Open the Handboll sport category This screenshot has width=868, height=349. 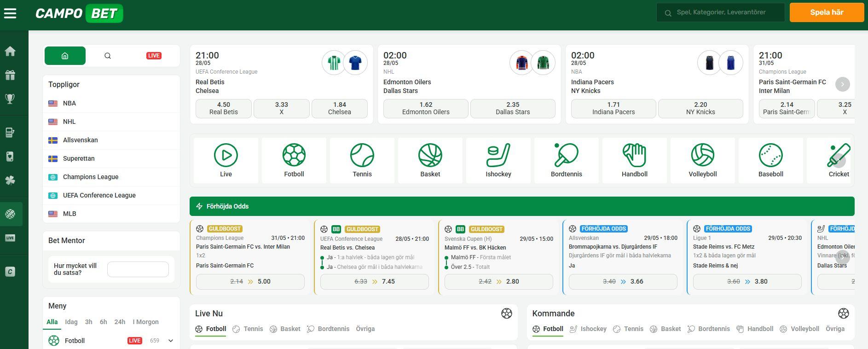634,160
